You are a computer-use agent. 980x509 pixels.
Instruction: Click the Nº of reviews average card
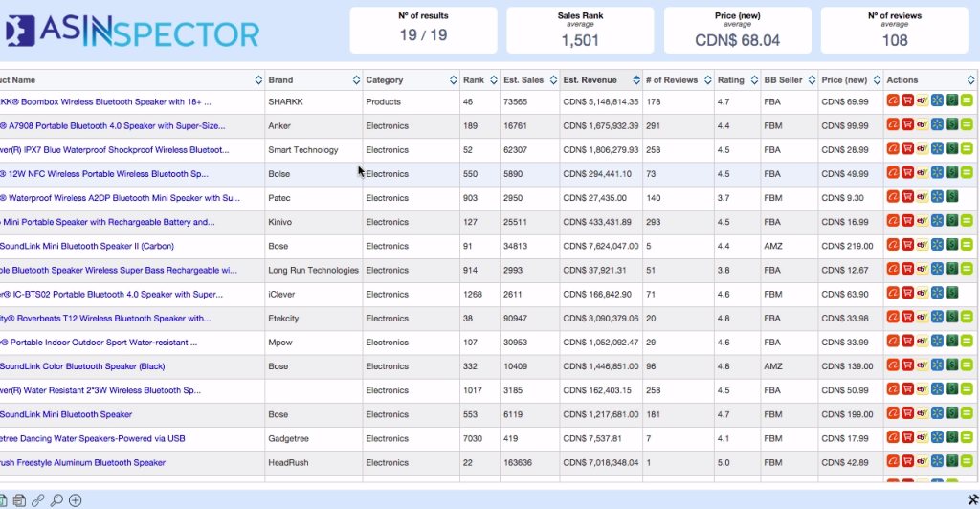point(895,30)
